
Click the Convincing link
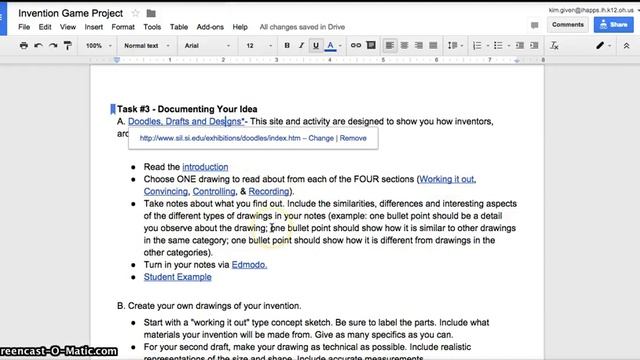(x=166, y=191)
